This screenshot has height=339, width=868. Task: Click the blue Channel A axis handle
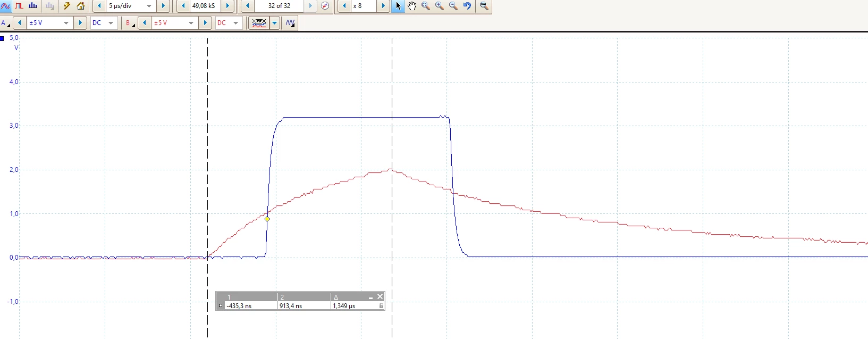pos(3,38)
